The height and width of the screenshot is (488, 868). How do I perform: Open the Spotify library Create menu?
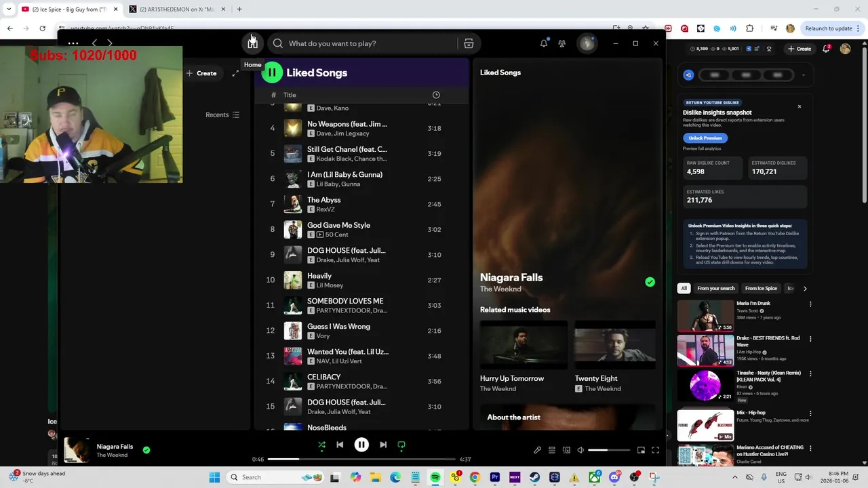[201, 73]
